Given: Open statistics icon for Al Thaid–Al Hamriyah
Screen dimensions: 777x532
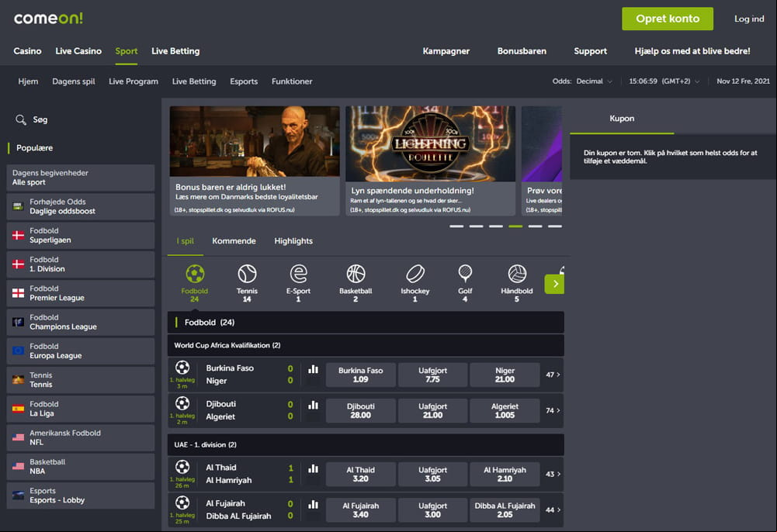Looking at the screenshot, I should click(313, 468).
